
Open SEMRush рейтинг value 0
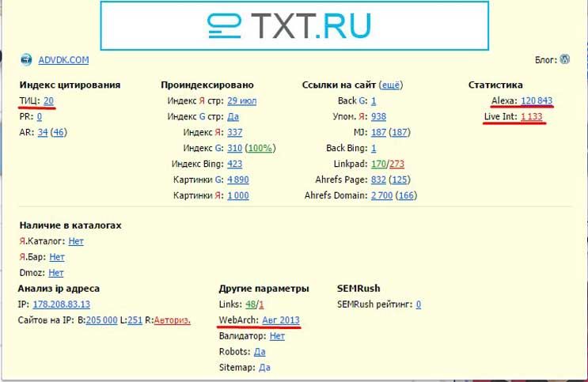tap(419, 304)
